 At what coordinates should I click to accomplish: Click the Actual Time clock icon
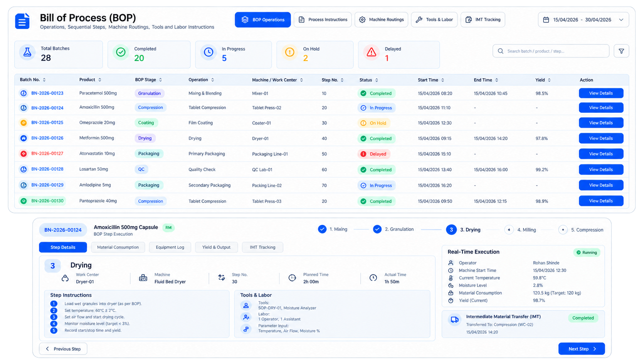[373, 278]
